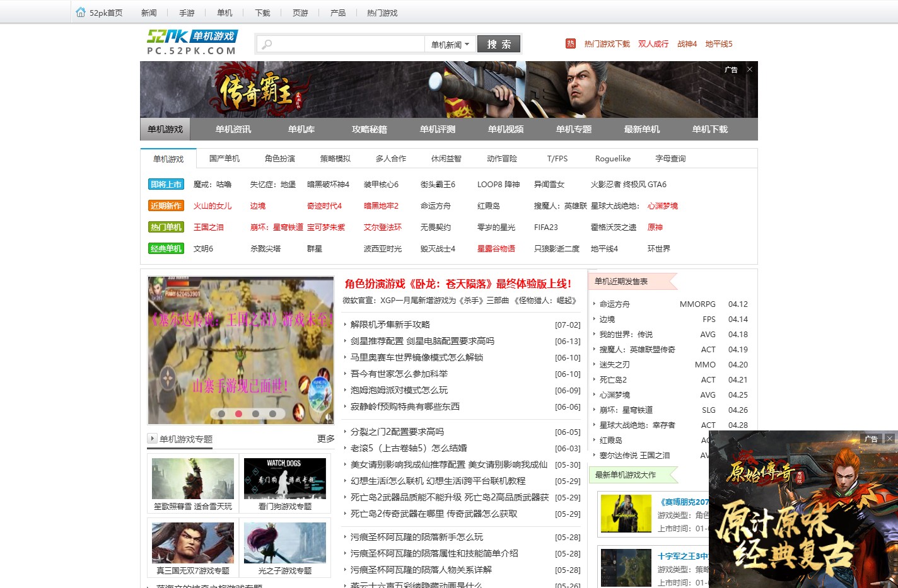This screenshot has width=898, height=588.
Task: Open article 老滚5（上古卷轴5）怎么结婚
Action: pos(409,448)
